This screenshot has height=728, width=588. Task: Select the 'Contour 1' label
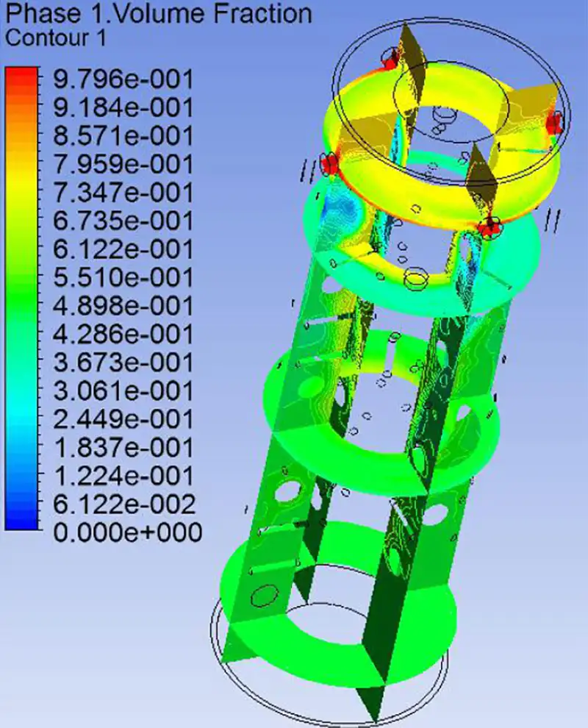tap(56, 38)
